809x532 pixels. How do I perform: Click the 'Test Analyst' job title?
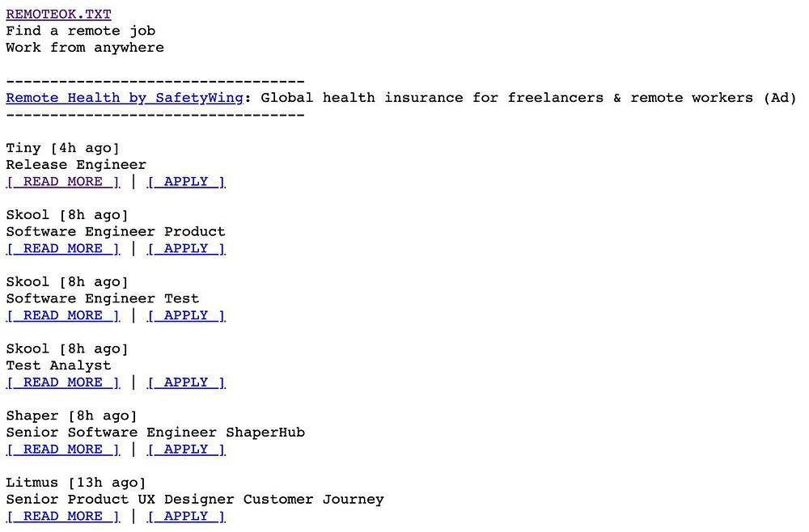click(x=59, y=366)
